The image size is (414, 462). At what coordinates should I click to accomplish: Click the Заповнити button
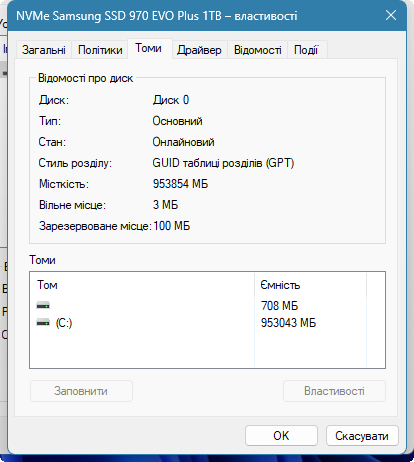(x=81, y=391)
